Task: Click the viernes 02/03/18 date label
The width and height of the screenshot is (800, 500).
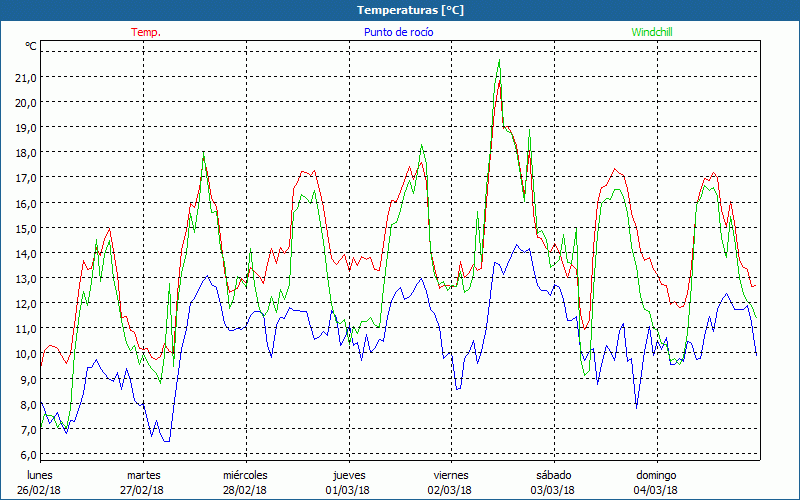Action: click(450, 482)
